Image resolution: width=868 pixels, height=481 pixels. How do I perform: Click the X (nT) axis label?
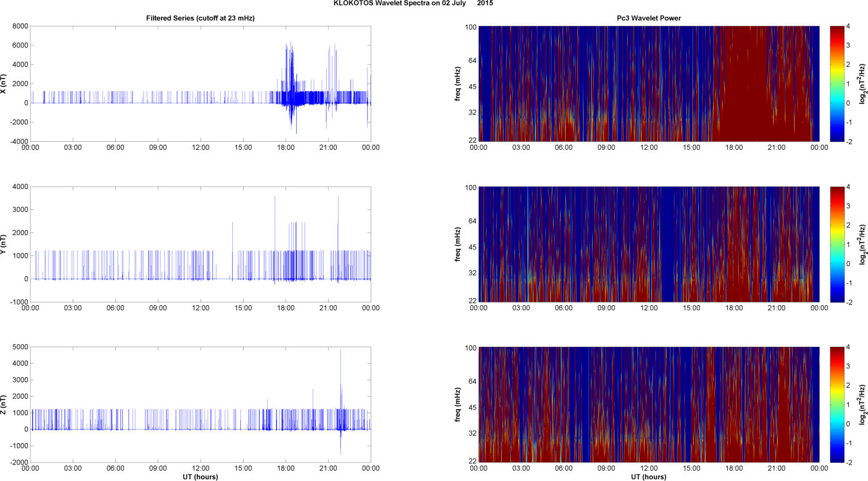coord(3,84)
